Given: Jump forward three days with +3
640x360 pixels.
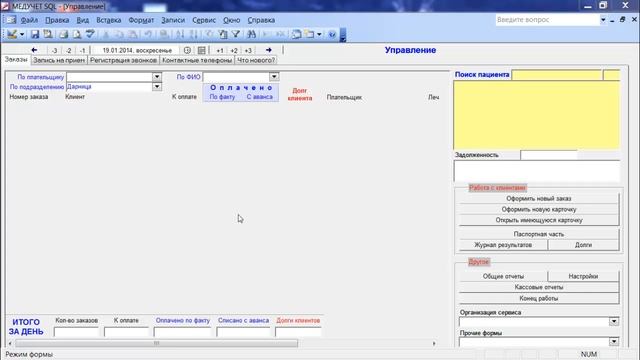Looking at the screenshot, I should (248, 50).
